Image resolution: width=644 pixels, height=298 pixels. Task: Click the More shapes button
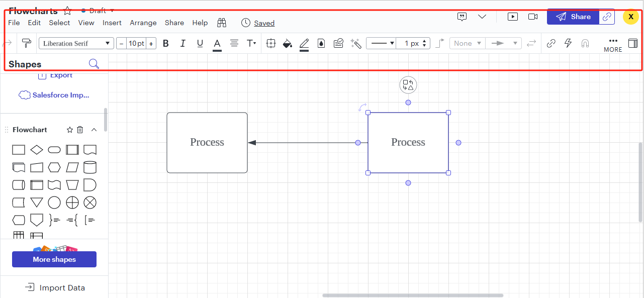[x=54, y=259]
